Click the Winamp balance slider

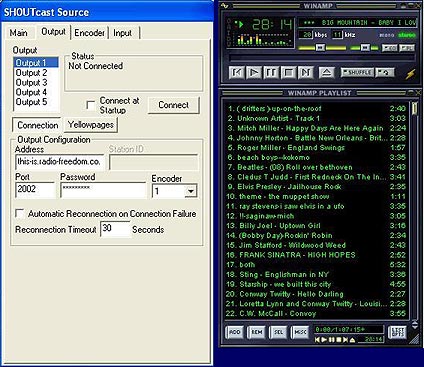[365, 48]
